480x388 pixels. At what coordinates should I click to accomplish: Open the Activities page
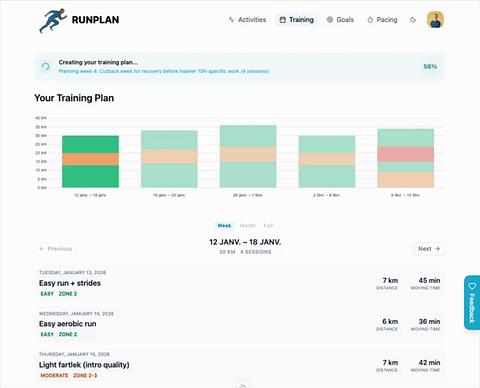[247, 20]
